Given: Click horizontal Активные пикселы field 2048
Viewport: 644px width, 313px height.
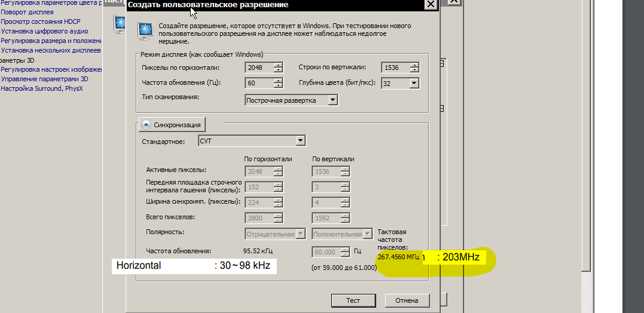Looking at the screenshot, I should [x=260, y=171].
